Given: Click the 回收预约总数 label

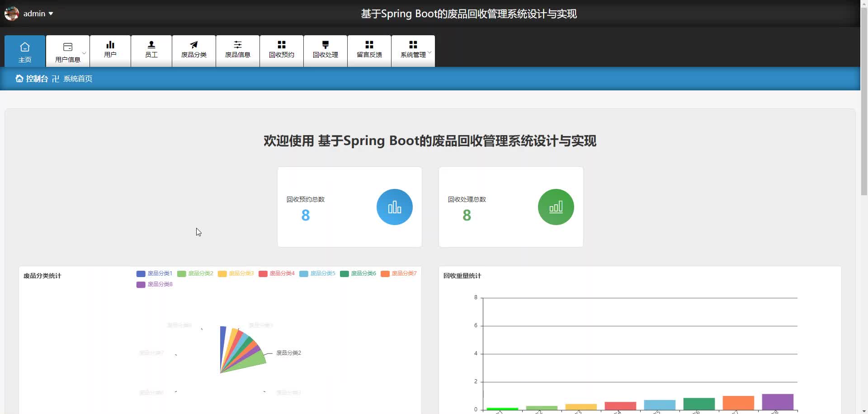Looking at the screenshot, I should point(306,199).
